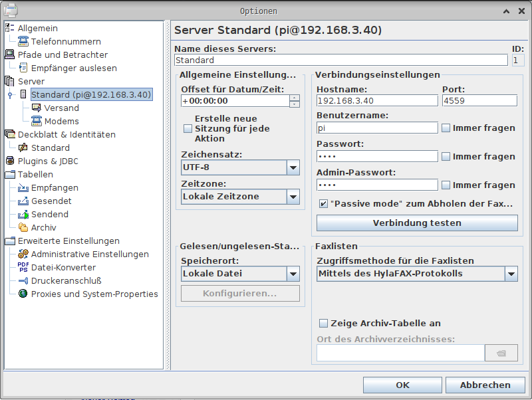Click the ID field showing 1
This screenshot has width=532, height=400.
[x=518, y=60]
